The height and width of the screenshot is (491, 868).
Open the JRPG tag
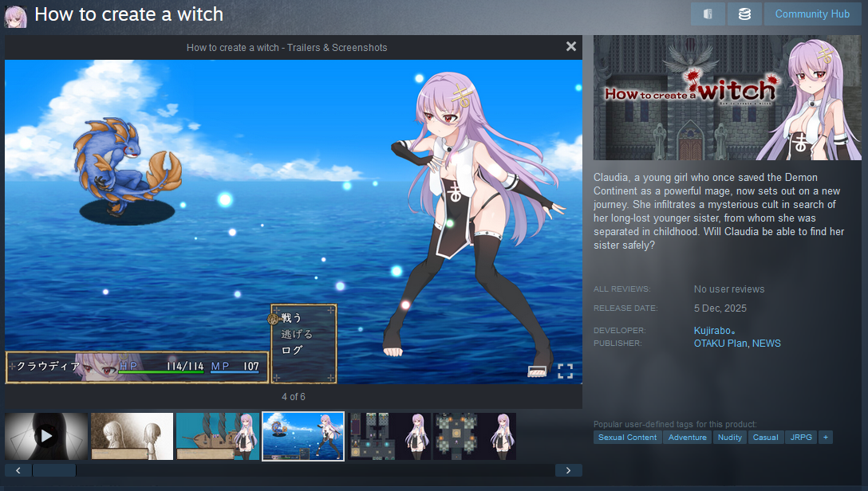801,438
